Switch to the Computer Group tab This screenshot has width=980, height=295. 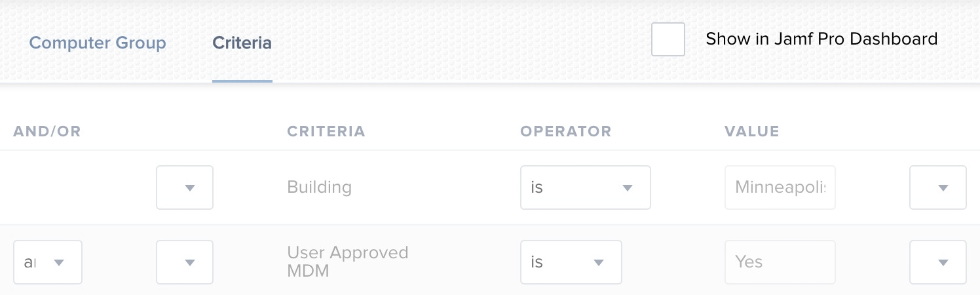pyautogui.click(x=98, y=43)
